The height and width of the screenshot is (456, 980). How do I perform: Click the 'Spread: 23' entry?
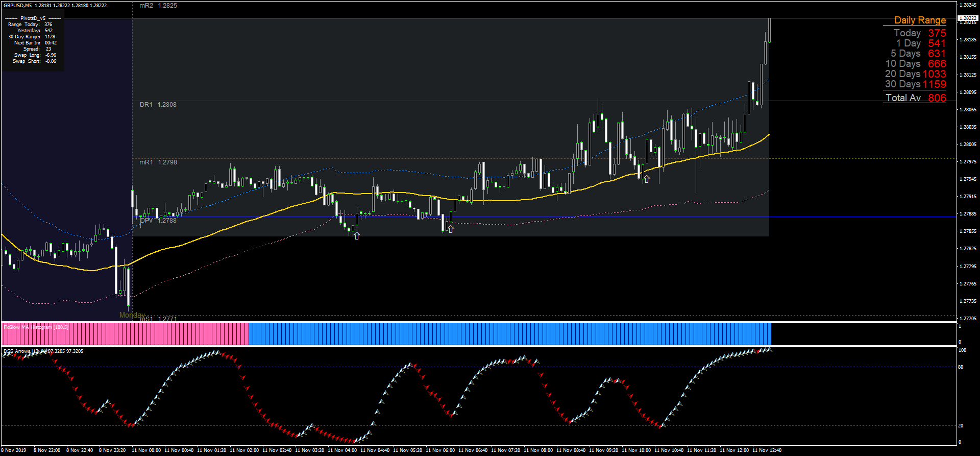click(x=37, y=49)
